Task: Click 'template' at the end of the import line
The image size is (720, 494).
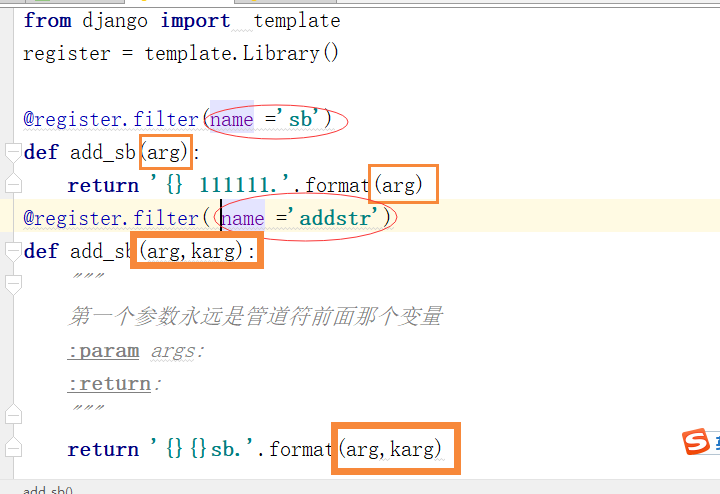Action: pos(297,21)
